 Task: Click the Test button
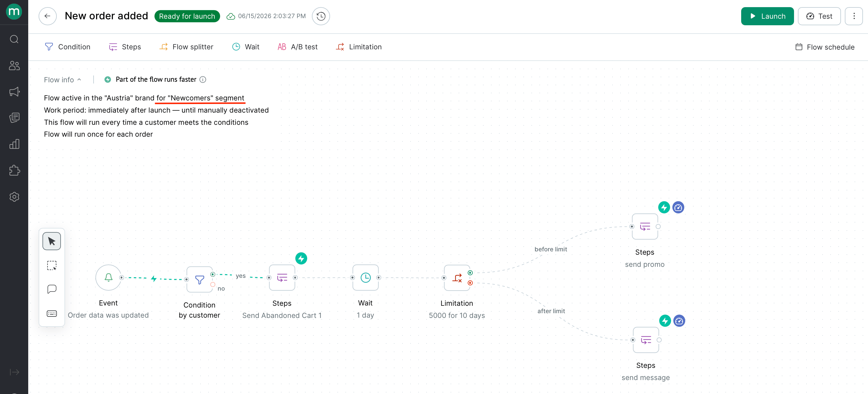[819, 16]
